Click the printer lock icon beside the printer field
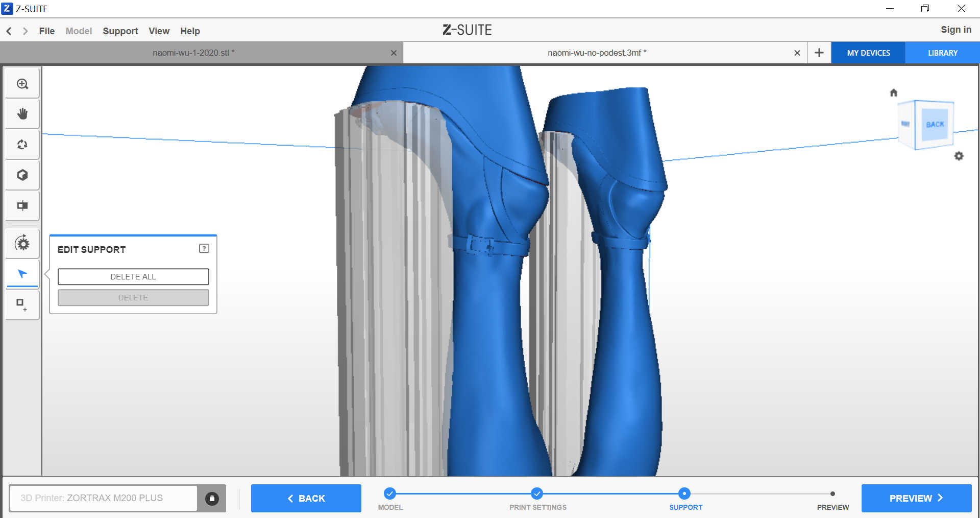The image size is (980, 518). (212, 498)
